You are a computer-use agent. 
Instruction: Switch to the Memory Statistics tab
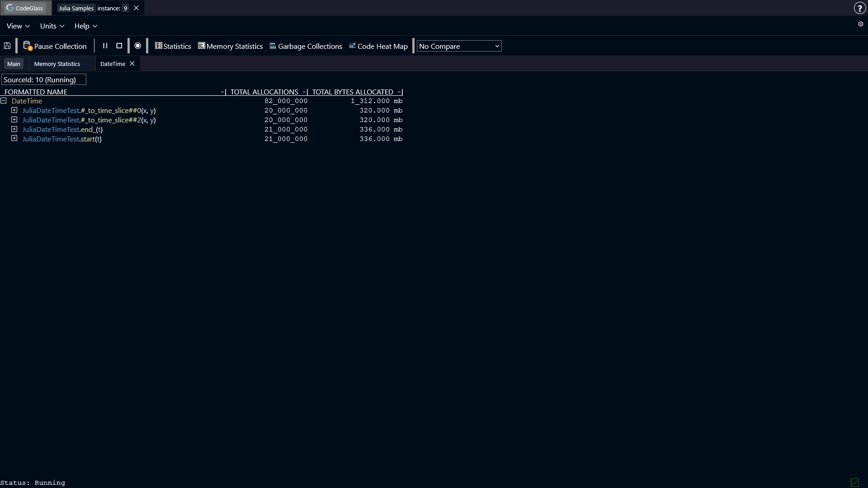(57, 64)
